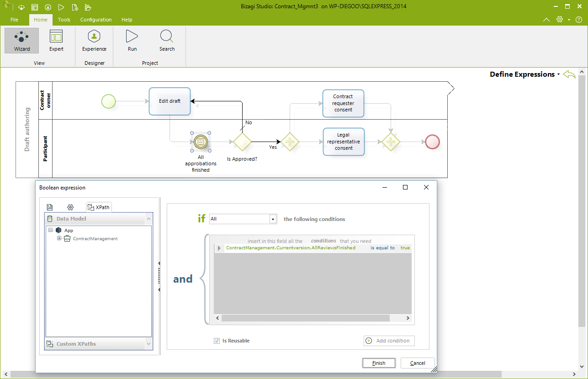
Task: Open the Search tool in ribbon
Action: pyautogui.click(x=167, y=41)
